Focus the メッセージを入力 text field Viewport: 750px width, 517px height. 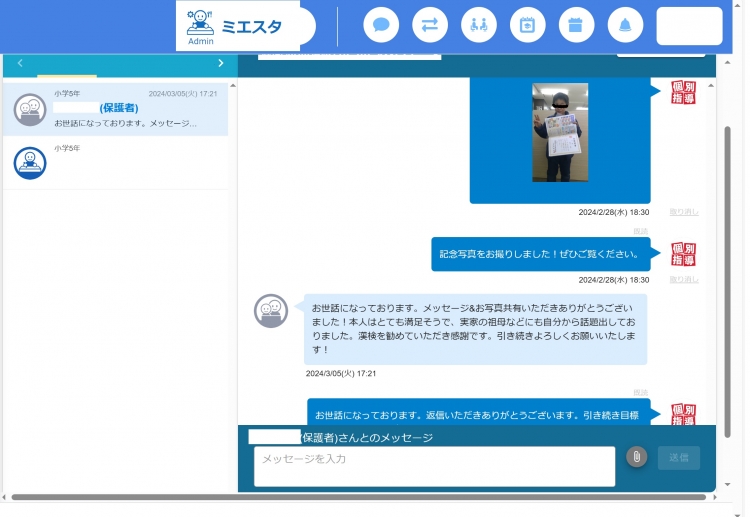tap(434, 466)
